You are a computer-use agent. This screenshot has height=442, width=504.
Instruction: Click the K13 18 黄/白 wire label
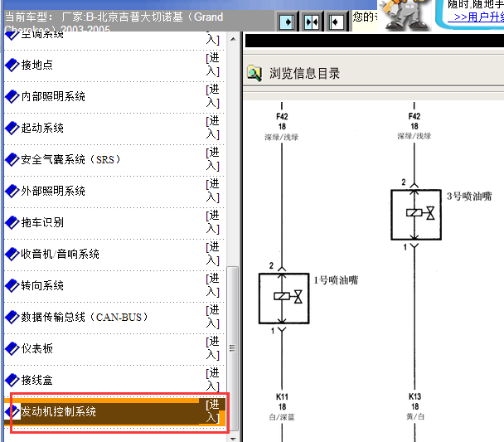pyautogui.click(x=415, y=406)
